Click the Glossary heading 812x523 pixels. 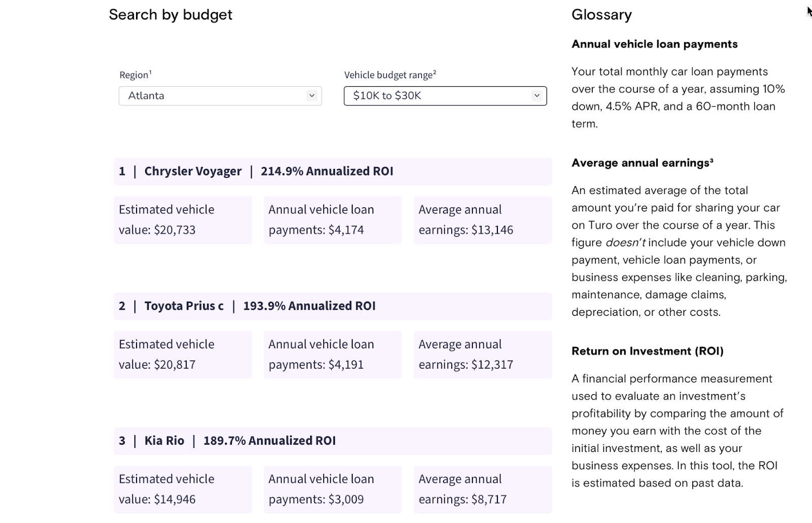tap(601, 15)
